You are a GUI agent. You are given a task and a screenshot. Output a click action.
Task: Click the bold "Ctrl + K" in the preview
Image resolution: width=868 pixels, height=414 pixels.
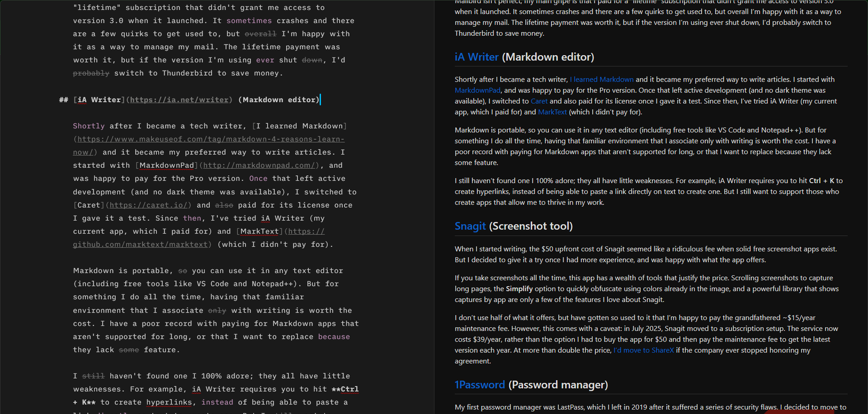point(822,181)
